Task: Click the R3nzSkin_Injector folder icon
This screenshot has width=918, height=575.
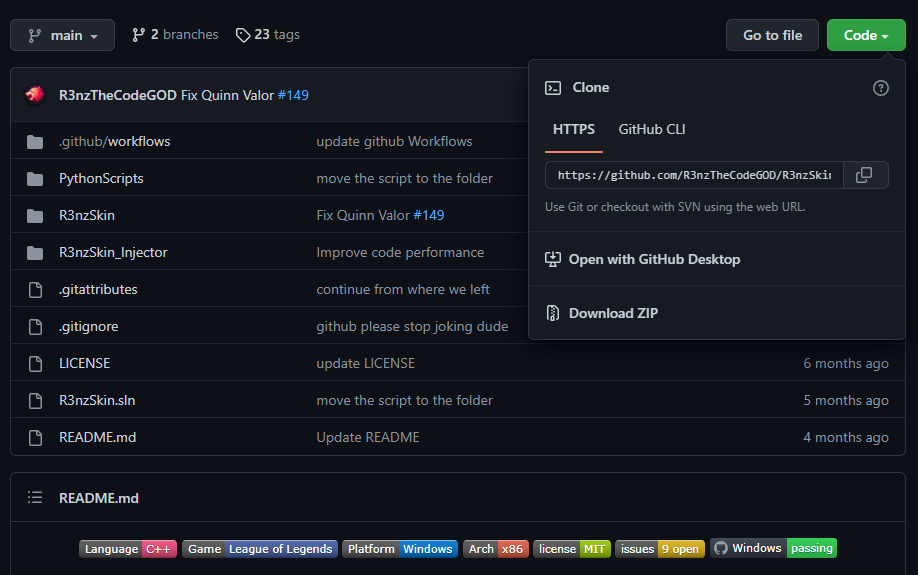Action: 35,252
